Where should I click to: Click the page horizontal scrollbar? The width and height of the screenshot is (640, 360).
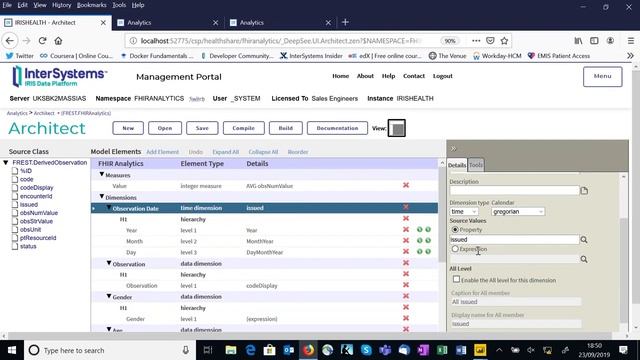pos(310,336)
